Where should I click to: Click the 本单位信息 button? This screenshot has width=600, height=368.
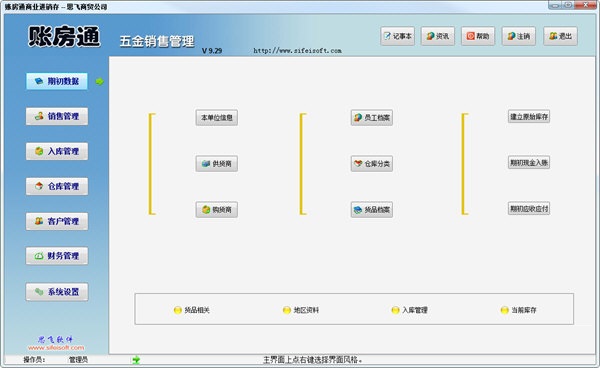(x=217, y=117)
